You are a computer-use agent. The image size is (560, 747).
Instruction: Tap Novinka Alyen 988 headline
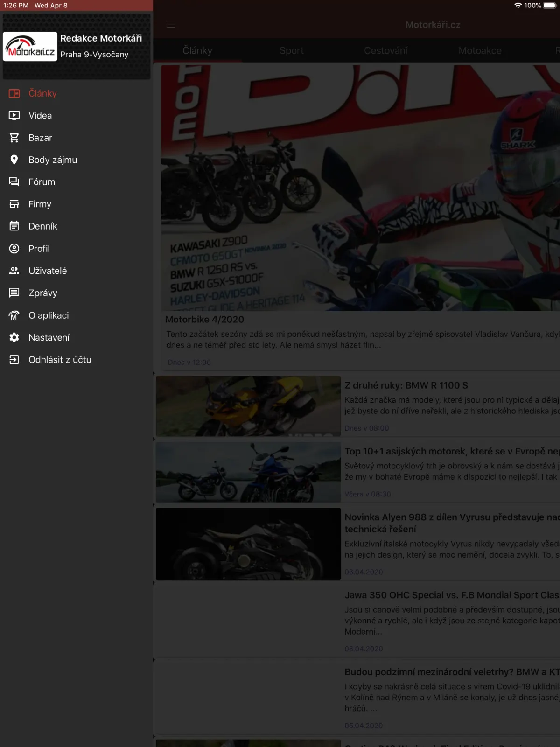pos(452,523)
